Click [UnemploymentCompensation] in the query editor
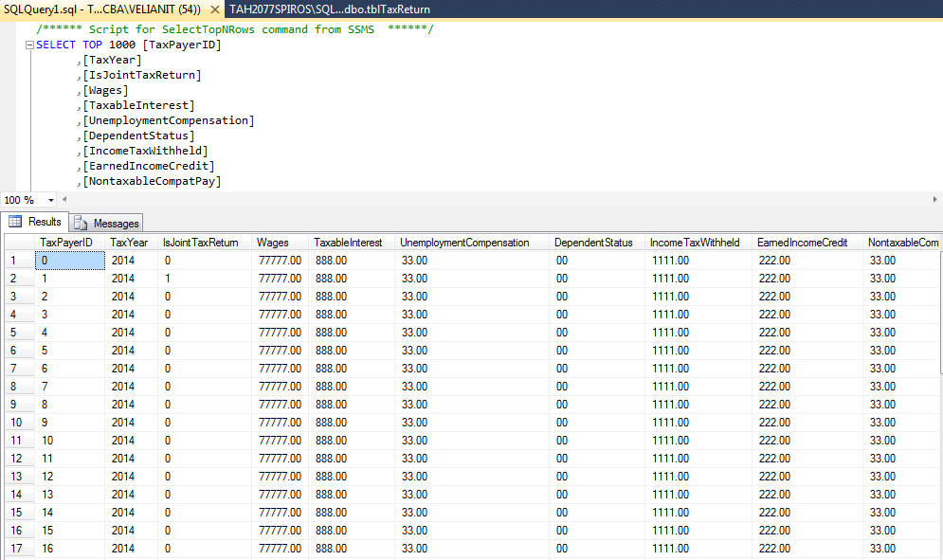 [169, 120]
